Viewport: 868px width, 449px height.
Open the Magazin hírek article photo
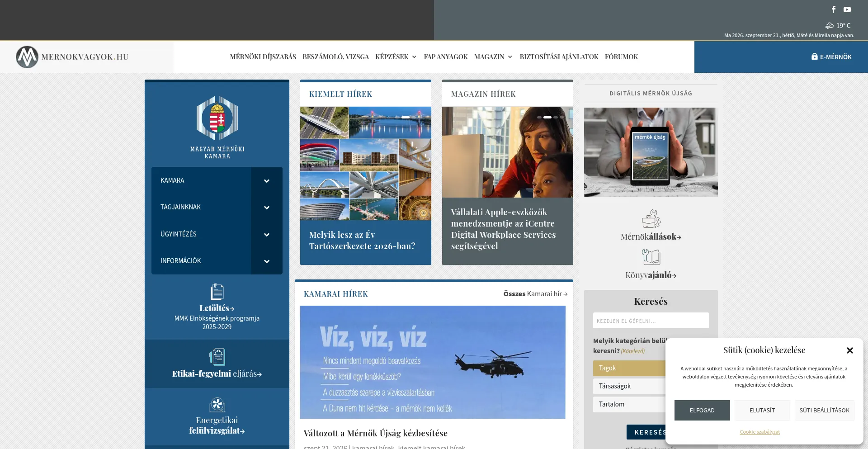(x=508, y=152)
